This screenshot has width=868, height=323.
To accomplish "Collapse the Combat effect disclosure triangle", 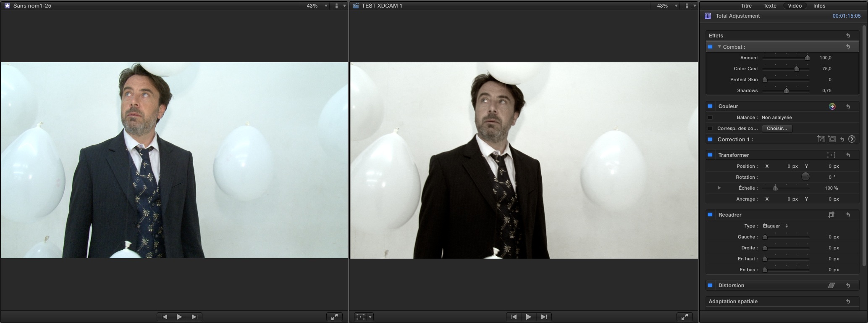I will point(719,47).
